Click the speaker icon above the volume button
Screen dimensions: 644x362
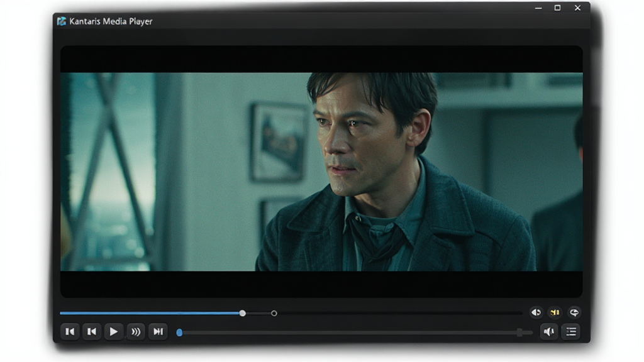coord(536,313)
